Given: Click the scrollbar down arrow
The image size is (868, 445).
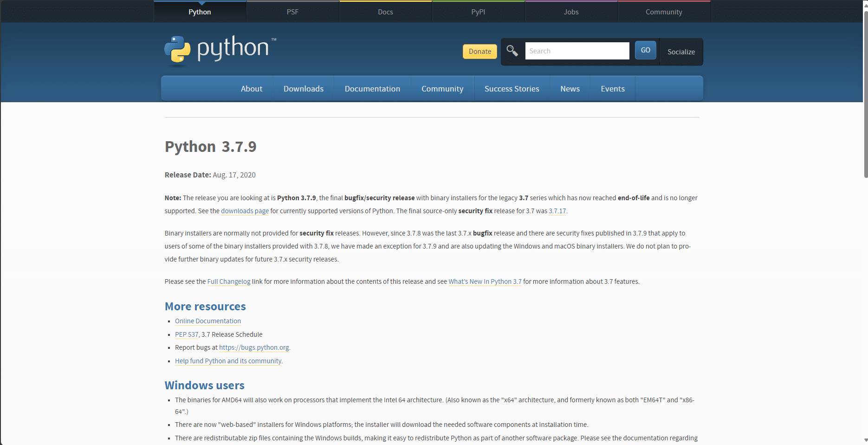Looking at the screenshot, I should 866,440.
